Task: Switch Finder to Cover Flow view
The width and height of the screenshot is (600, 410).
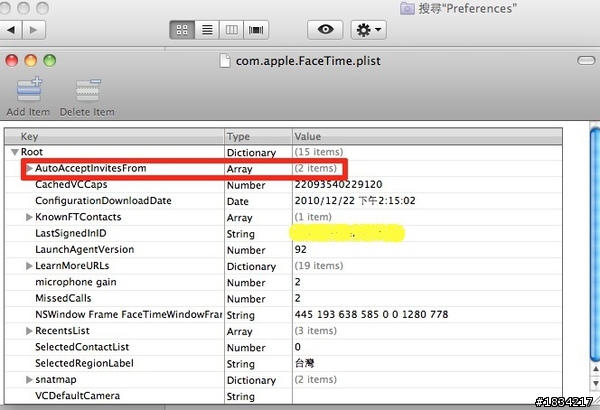Action: tap(256, 30)
